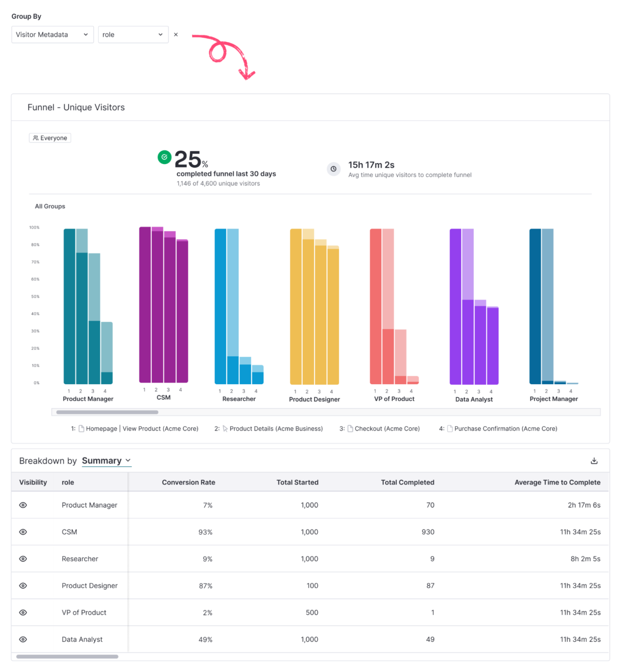The width and height of the screenshot is (623, 672).
Task: Click the Funnel - Unique Visitors panel title
Action: point(76,107)
